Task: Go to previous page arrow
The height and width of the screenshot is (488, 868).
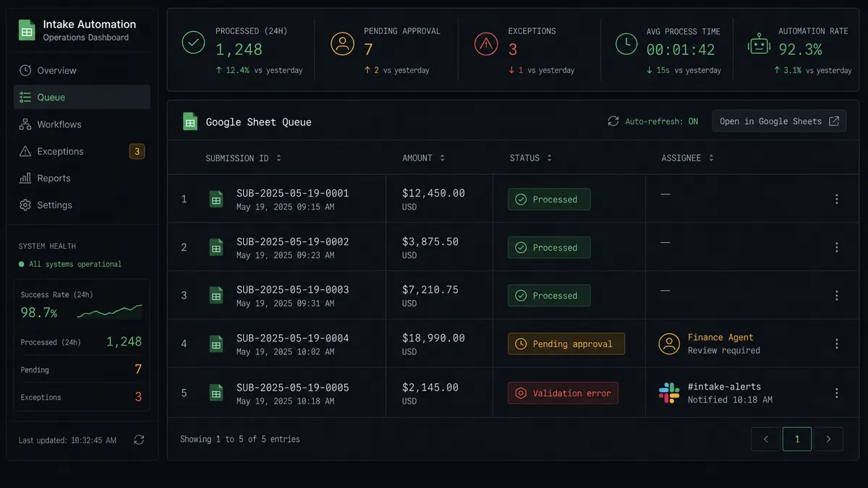Action: click(x=765, y=439)
